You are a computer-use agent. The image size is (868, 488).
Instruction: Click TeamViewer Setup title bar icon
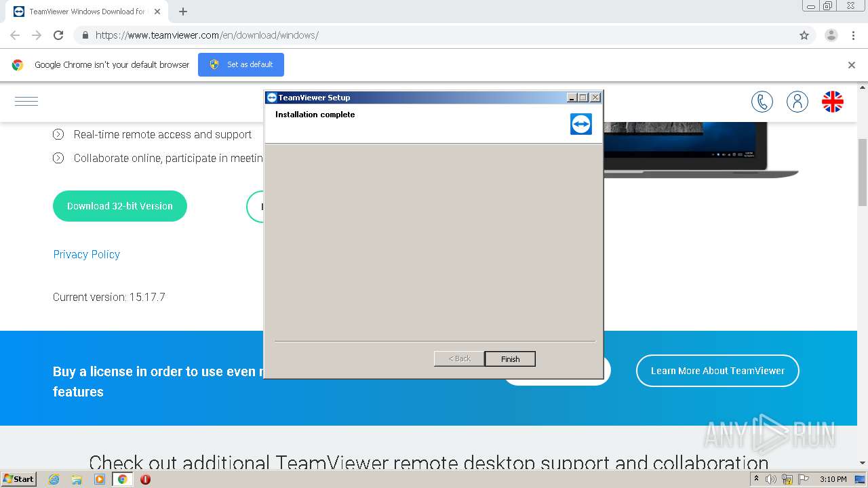(271, 98)
